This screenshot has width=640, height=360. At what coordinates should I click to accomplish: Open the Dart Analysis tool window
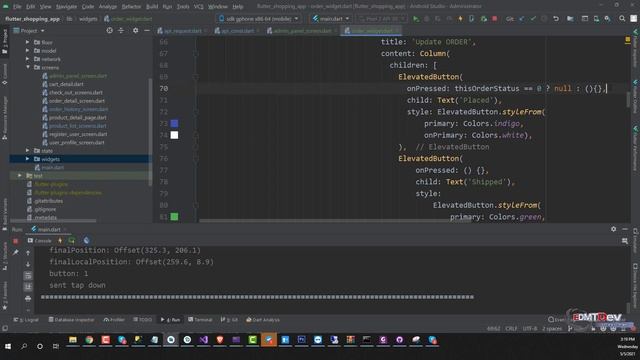pyautogui.click(x=263, y=320)
